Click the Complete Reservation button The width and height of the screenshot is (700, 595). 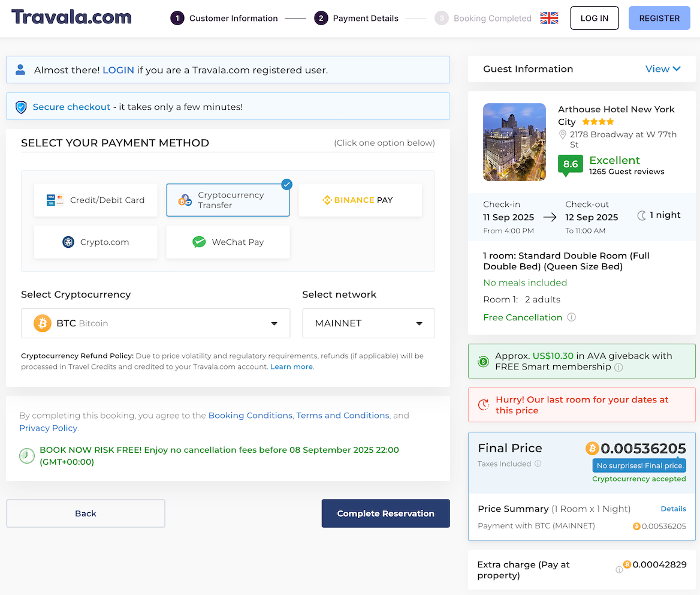385,513
